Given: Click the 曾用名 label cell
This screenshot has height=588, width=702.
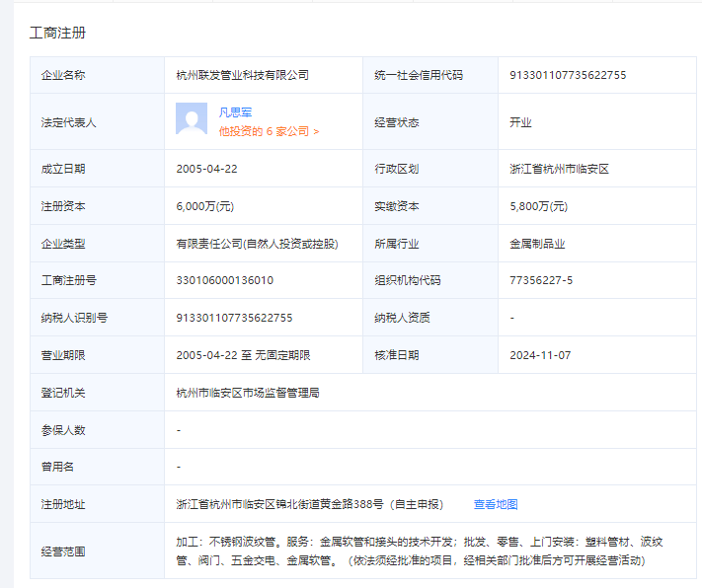Looking at the screenshot, I should 97,467.
